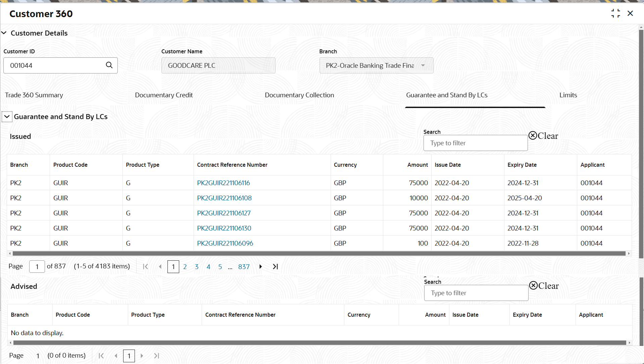Jump to last page of Issued table
Viewport: 644px width, 364px height.
(276, 267)
